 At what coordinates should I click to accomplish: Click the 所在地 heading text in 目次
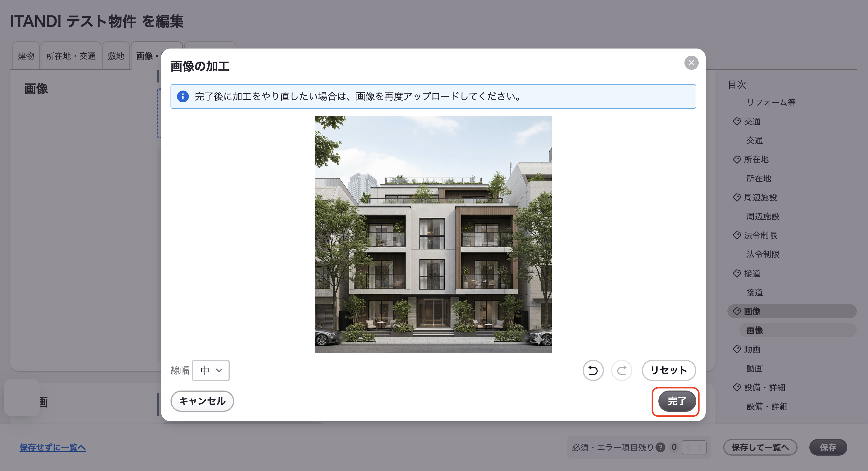(756, 159)
